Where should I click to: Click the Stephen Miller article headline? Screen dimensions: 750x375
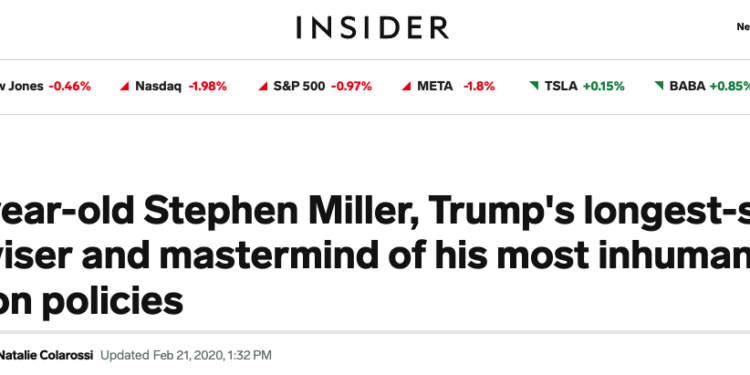375,256
